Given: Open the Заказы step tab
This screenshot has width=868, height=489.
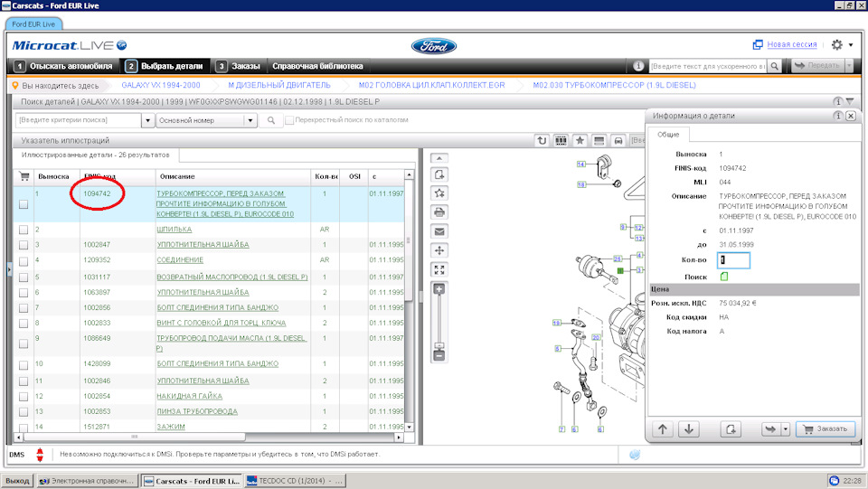Looking at the screenshot, I should pos(239,66).
